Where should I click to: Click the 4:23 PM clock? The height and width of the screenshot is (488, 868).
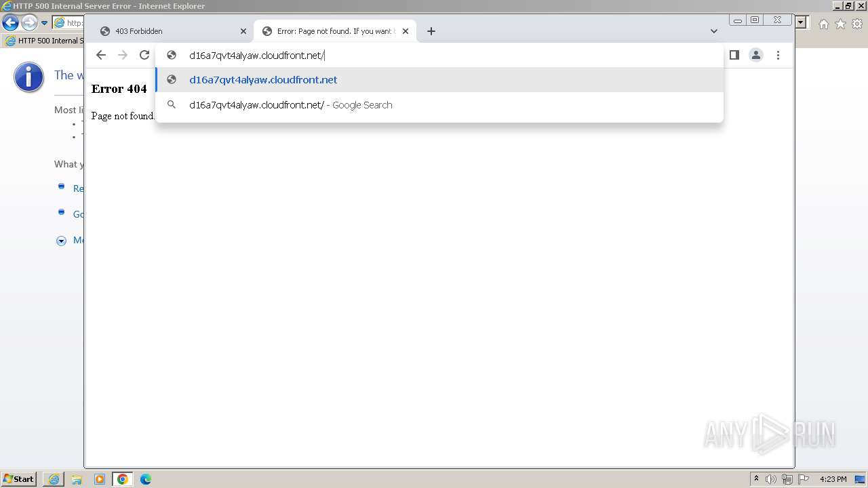pyautogui.click(x=833, y=479)
